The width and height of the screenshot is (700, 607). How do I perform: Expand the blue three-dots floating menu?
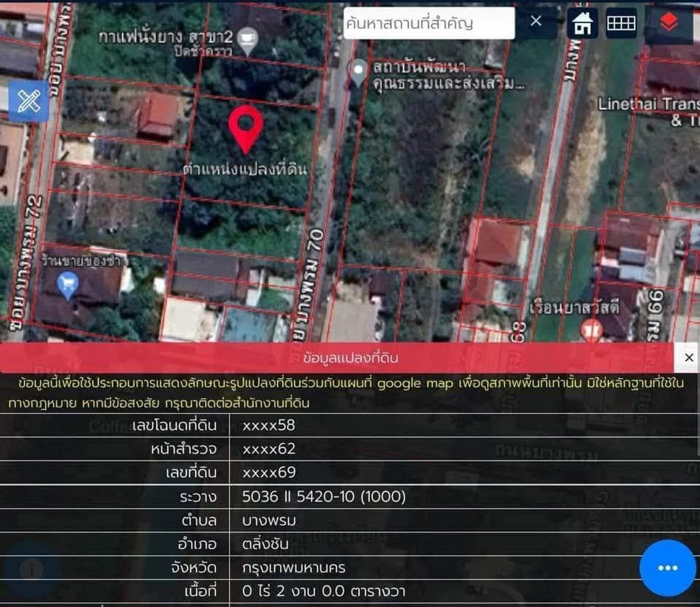coord(667,568)
